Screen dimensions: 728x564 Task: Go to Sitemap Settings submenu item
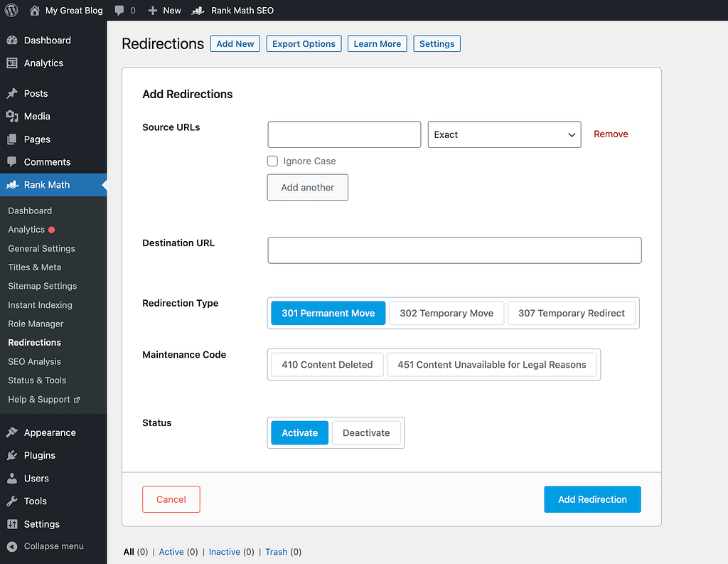click(42, 286)
